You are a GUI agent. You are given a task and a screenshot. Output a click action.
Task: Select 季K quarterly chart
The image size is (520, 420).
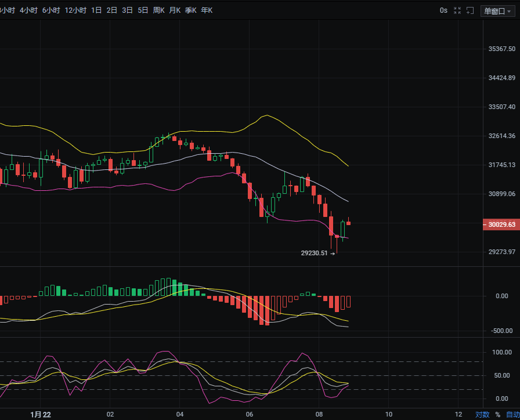[190, 10]
